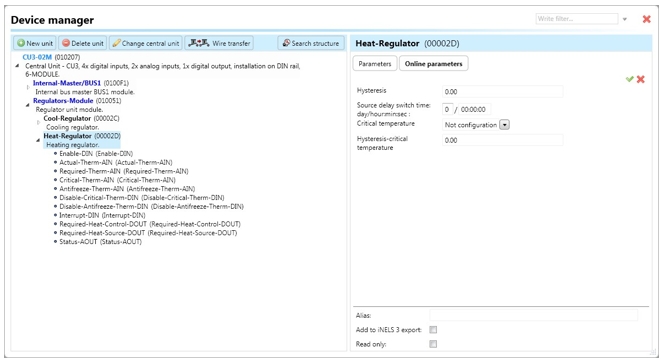Click the New unit button
Image resolution: width=662 pixels, height=361 pixels.
[35, 43]
